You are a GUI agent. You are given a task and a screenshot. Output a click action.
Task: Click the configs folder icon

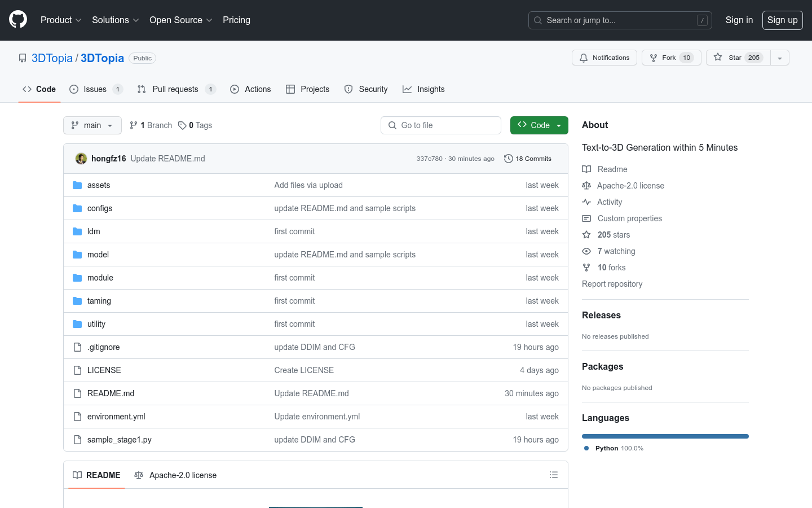pos(77,208)
